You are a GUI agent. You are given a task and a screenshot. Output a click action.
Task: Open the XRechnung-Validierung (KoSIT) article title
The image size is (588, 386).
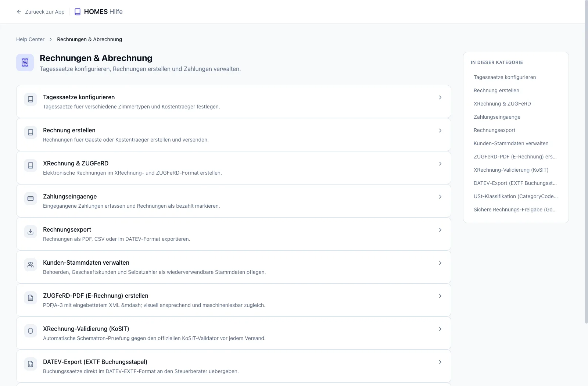(x=86, y=329)
